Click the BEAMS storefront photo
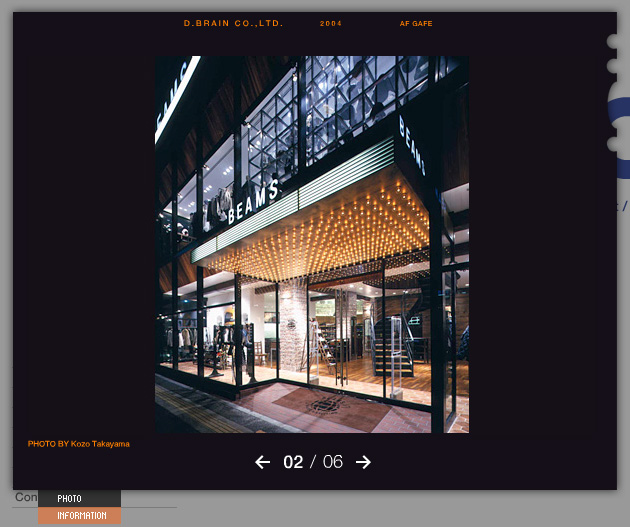Screen dimensions: 630x527 coord(312,244)
